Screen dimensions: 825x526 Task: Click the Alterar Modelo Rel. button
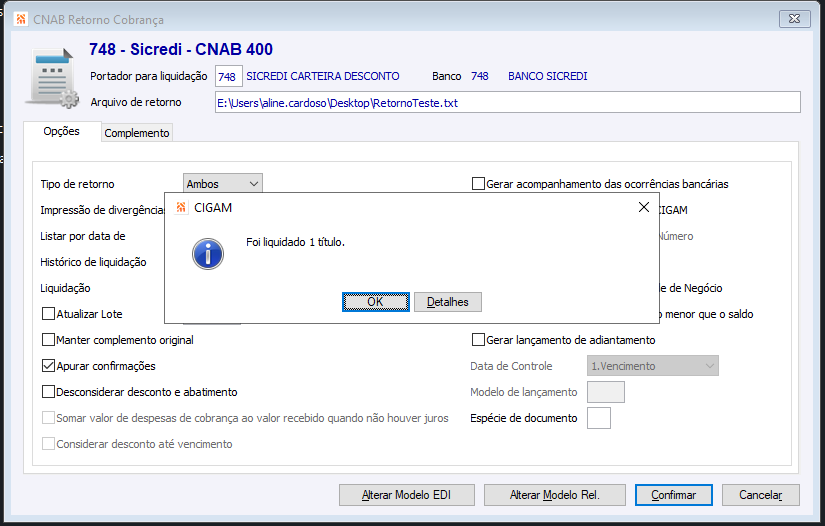pos(555,495)
